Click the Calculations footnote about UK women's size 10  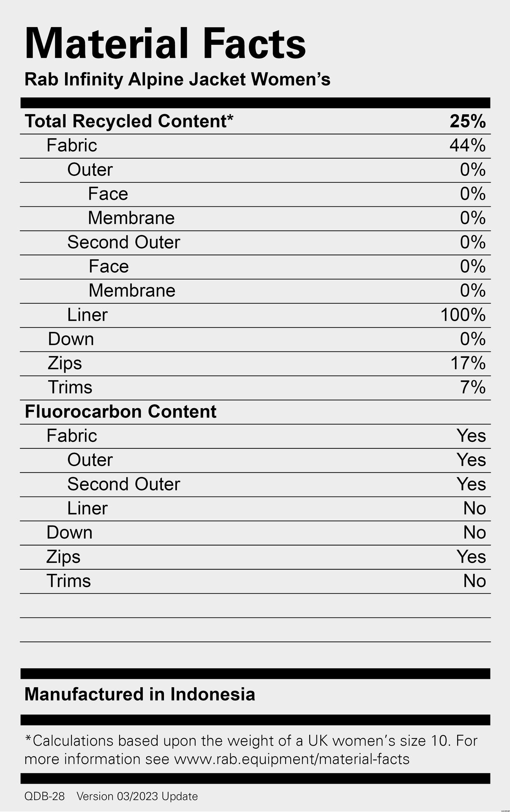click(251, 750)
